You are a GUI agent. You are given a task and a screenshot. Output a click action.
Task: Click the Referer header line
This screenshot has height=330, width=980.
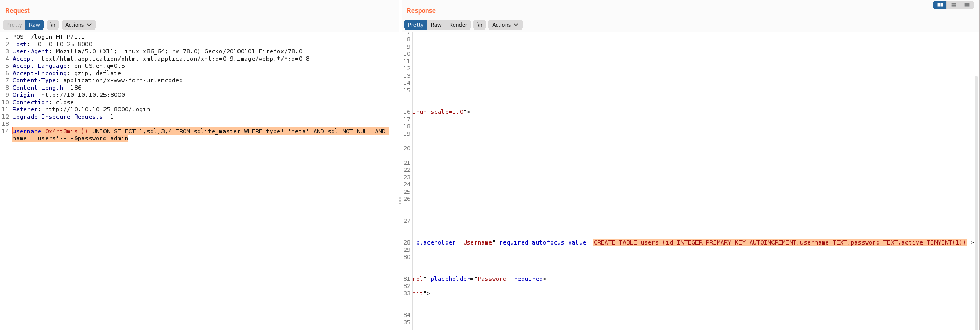coord(81,109)
